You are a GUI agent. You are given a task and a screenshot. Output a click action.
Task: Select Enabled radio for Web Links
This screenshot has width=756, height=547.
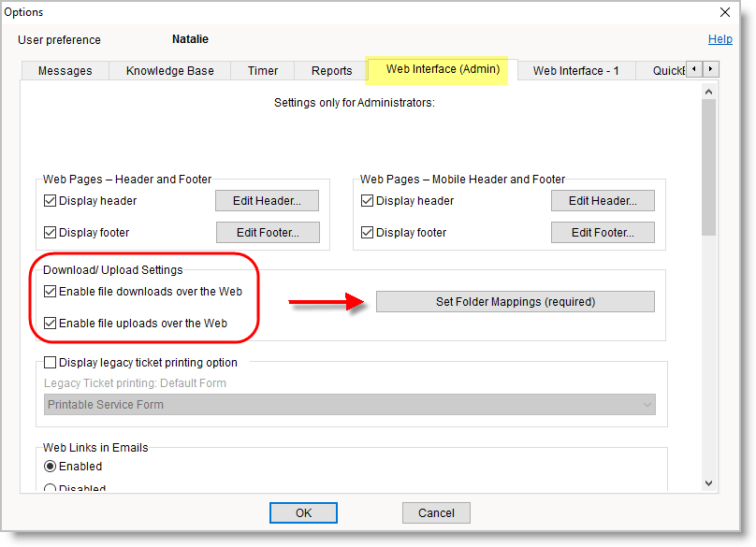(x=51, y=467)
